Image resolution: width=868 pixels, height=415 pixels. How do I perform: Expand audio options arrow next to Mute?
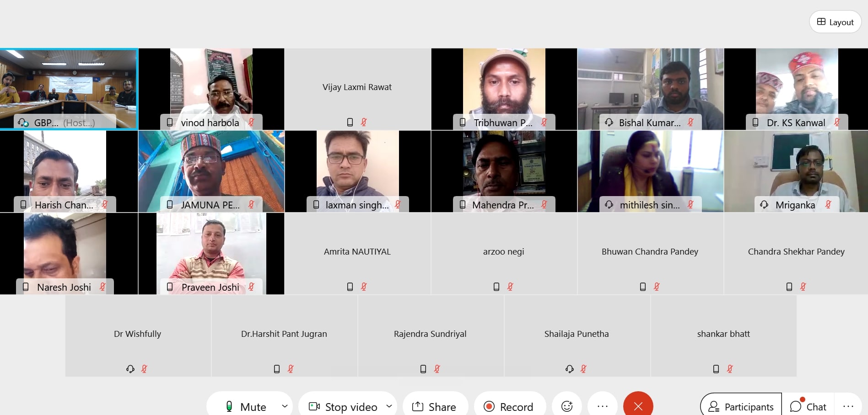[285, 406]
